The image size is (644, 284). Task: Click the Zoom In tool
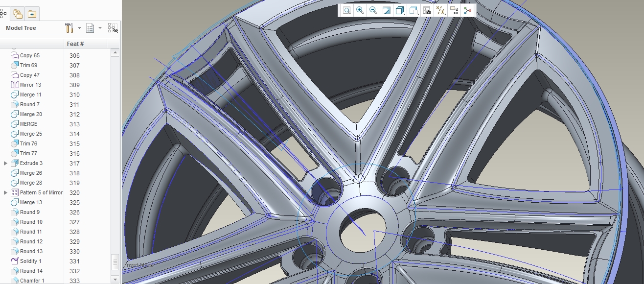[x=360, y=10]
